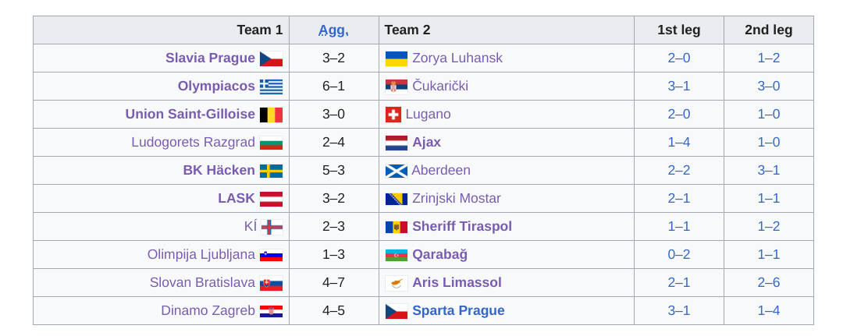Click the Czech flag beside Slavia Prague
Image resolution: width=868 pixels, height=336 pixels.
[x=272, y=58]
